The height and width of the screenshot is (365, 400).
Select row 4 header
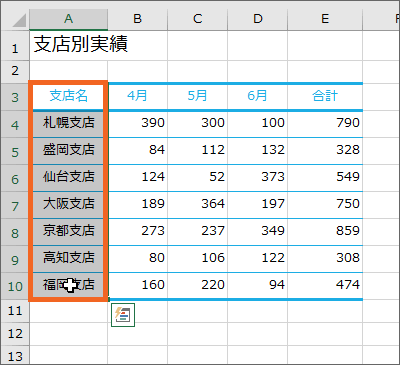[x=15, y=124]
